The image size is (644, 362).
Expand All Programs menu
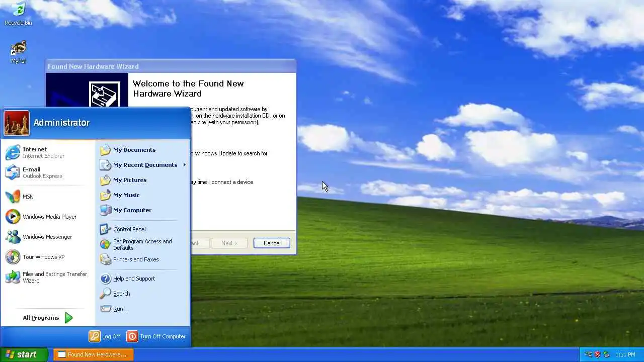pyautogui.click(x=48, y=318)
